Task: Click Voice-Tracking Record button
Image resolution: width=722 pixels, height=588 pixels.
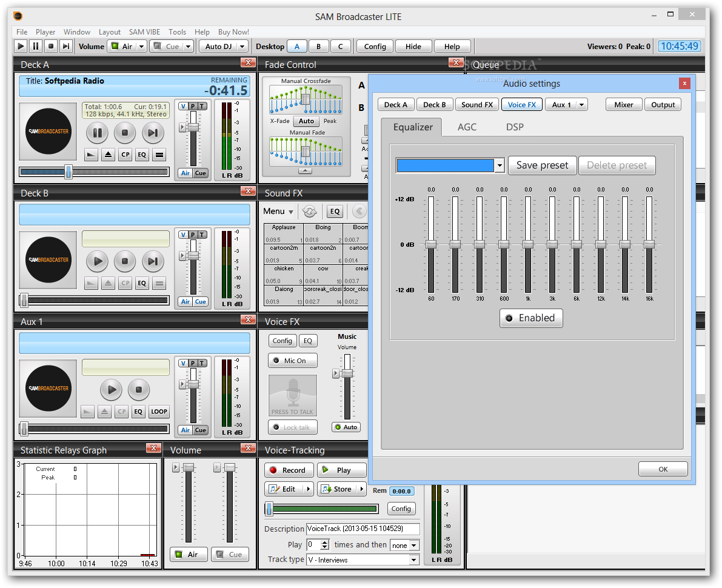Action: (x=289, y=470)
